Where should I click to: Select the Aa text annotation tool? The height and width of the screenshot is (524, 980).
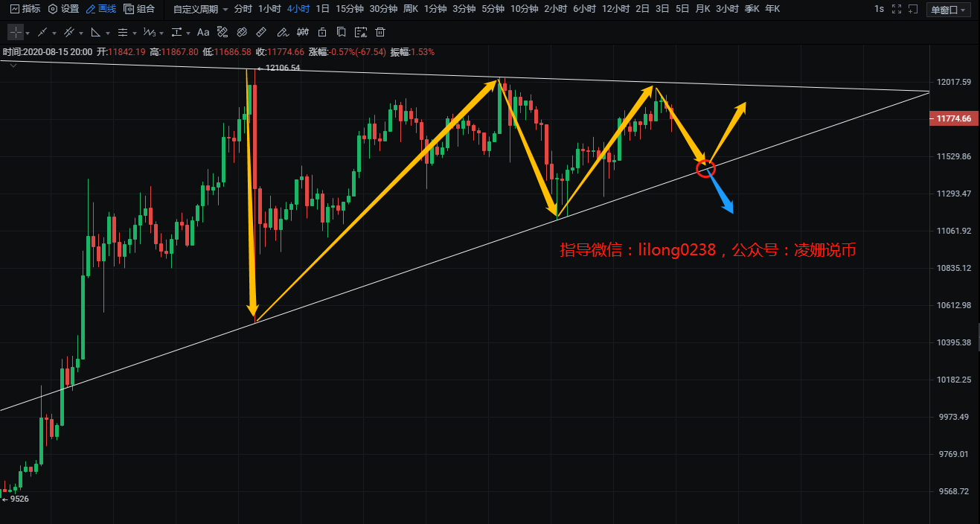pos(203,33)
